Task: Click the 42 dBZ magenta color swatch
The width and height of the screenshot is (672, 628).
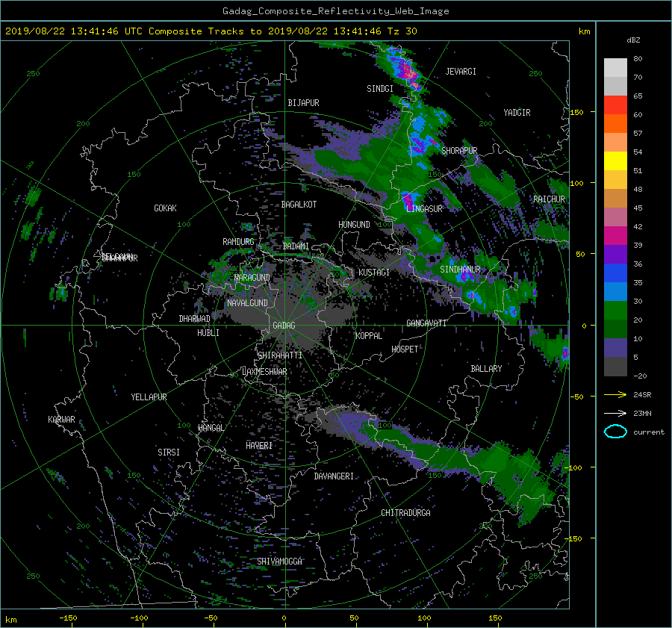Action: click(615, 235)
